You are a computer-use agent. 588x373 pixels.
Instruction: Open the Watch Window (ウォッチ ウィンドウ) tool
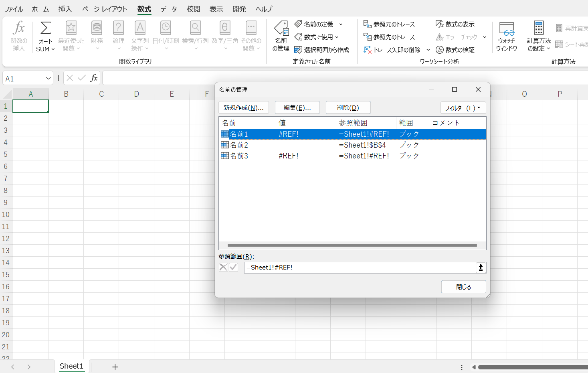click(506, 36)
